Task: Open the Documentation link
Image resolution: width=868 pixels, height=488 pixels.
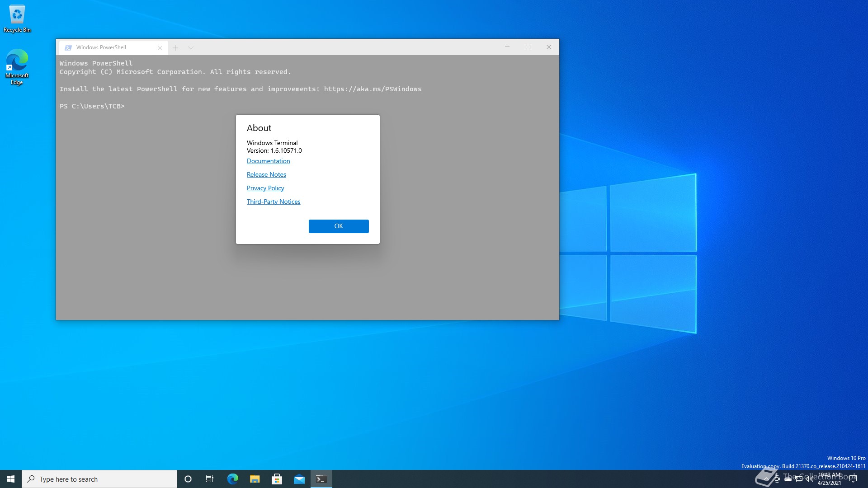Action: pyautogui.click(x=268, y=161)
